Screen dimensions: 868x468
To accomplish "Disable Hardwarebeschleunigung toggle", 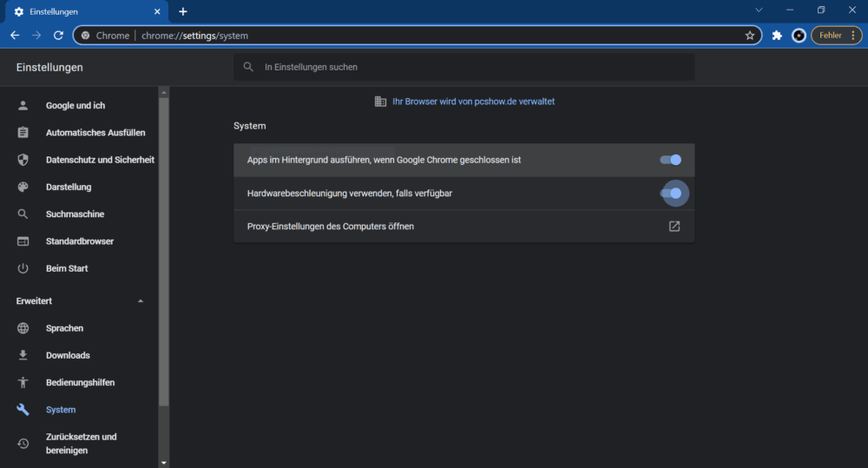I will [x=670, y=194].
